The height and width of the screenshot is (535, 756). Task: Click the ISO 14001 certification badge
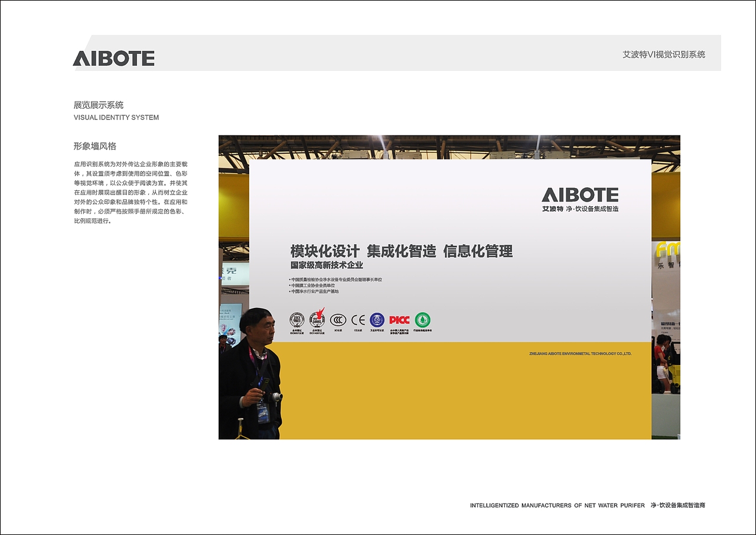click(317, 319)
